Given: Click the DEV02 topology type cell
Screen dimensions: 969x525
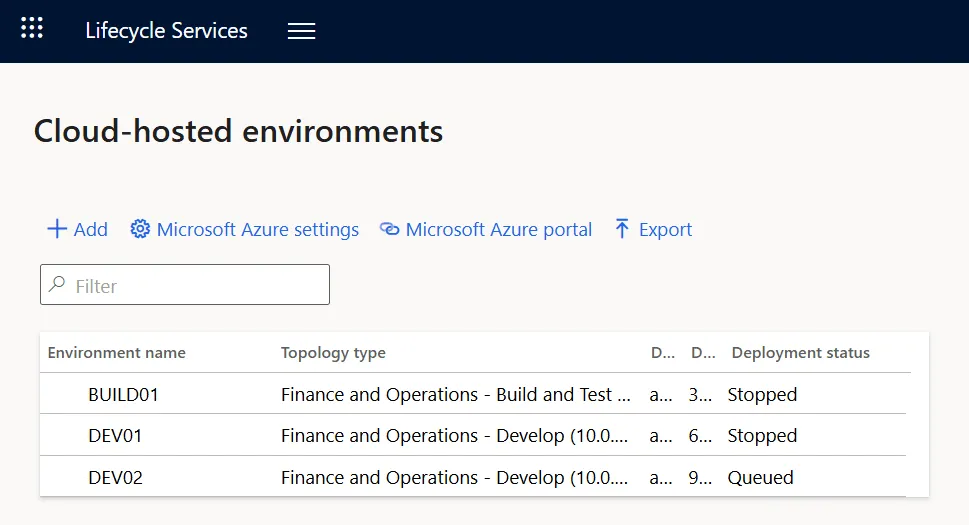Looking at the screenshot, I should tap(454, 477).
